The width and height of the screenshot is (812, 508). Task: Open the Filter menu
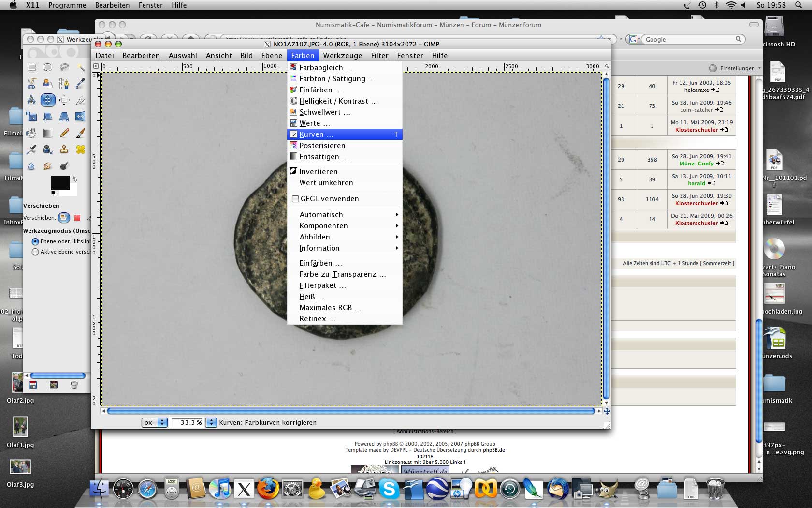coord(379,56)
